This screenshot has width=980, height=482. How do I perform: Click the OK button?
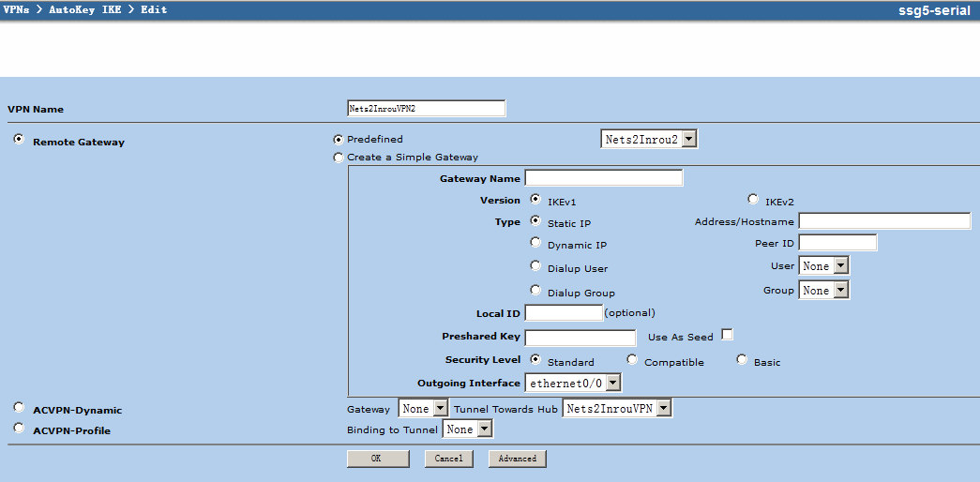click(378, 459)
